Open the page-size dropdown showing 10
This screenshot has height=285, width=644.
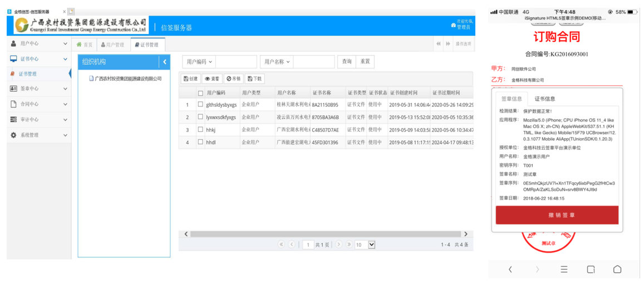click(365, 244)
